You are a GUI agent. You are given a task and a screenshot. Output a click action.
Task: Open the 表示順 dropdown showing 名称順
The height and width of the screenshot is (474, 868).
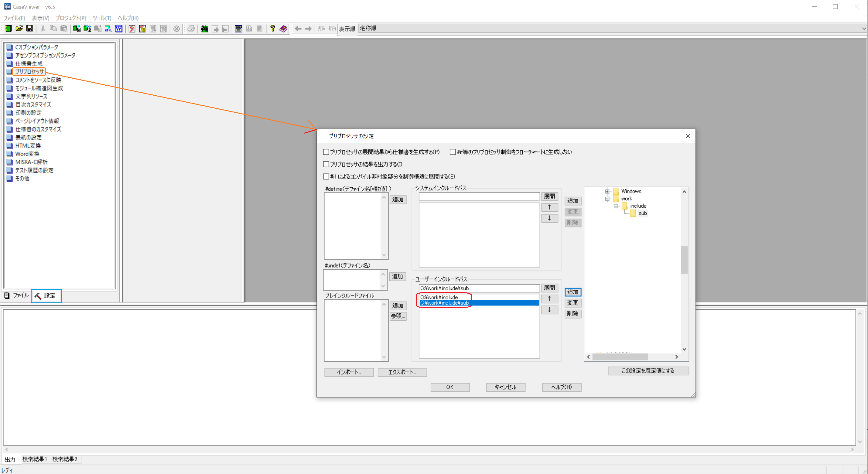tap(613, 28)
